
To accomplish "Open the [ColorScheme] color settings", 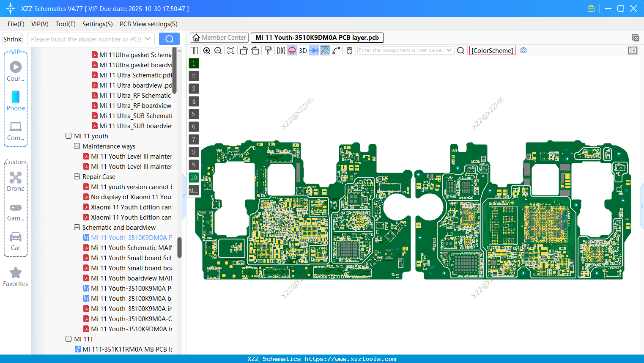I will [x=492, y=50].
